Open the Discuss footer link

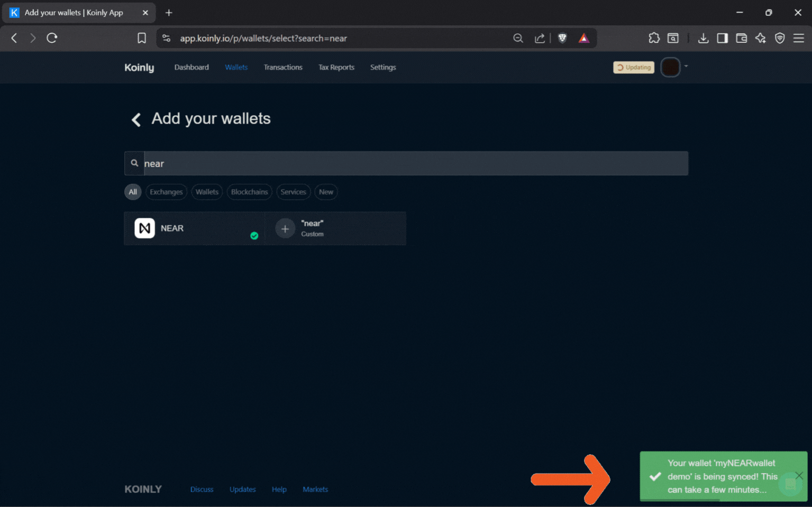pos(202,489)
